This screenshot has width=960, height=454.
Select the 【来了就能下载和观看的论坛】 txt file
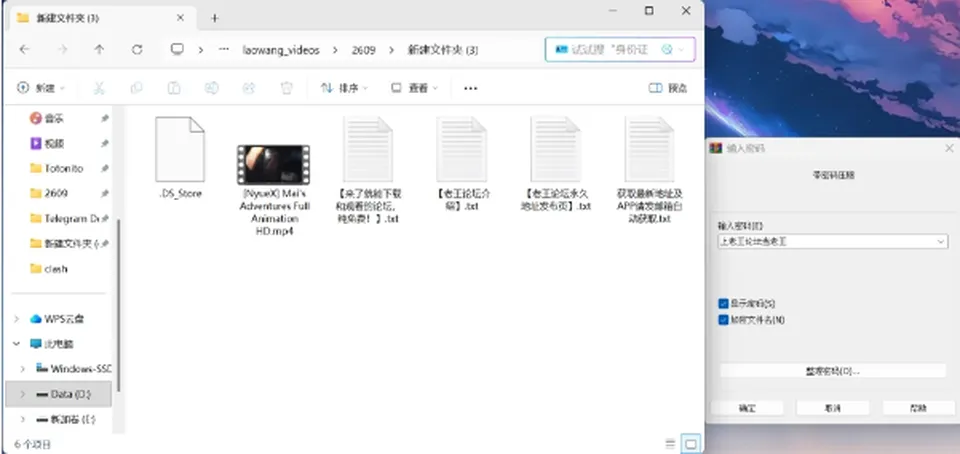click(x=368, y=170)
